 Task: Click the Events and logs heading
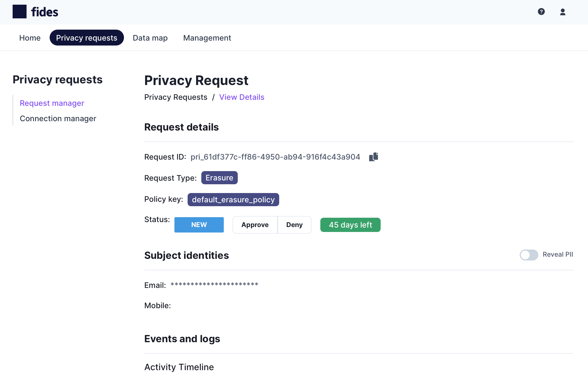tap(182, 339)
